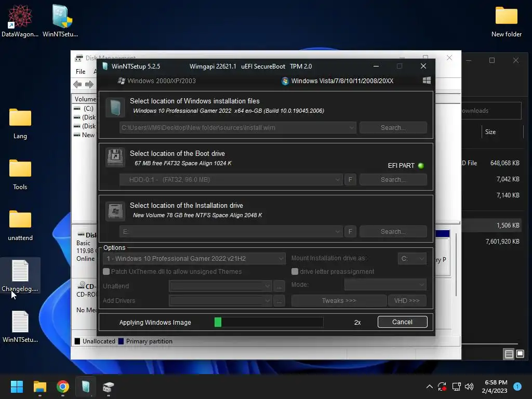Viewport: 532px width, 399px height.
Task: Click the Primary partition blue legend swatch
Action: pos(121,341)
